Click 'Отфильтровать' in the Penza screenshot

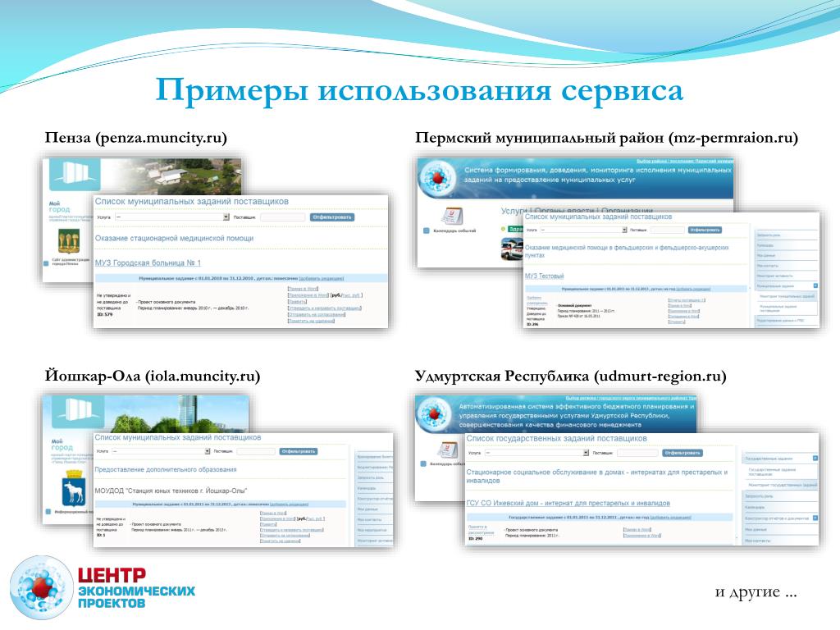click(332, 217)
